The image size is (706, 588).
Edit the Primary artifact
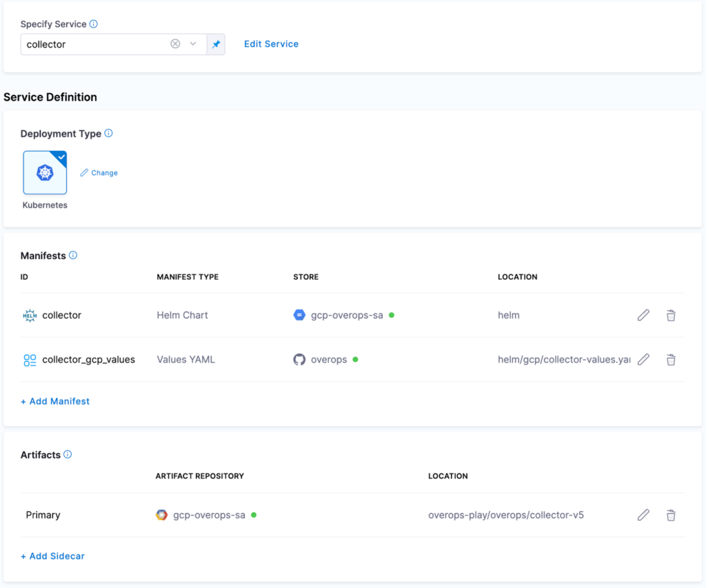pos(643,514)
